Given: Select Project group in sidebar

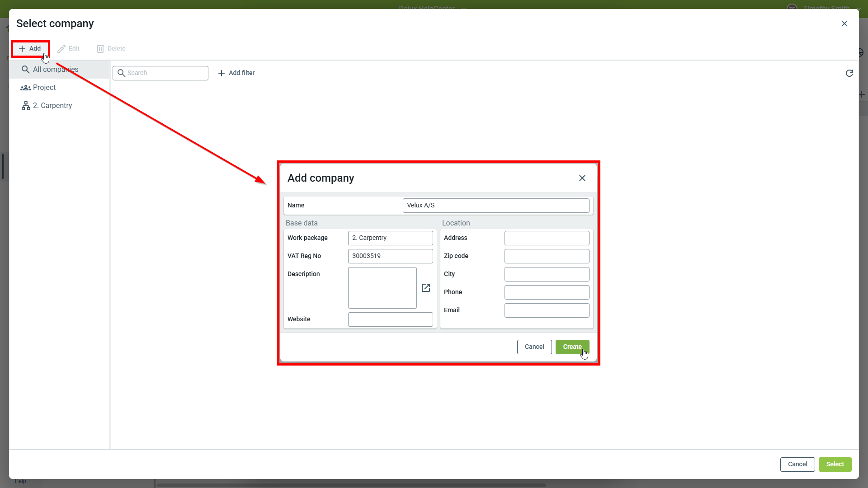Looking at the screenshot, I should (x=44, y=87).
